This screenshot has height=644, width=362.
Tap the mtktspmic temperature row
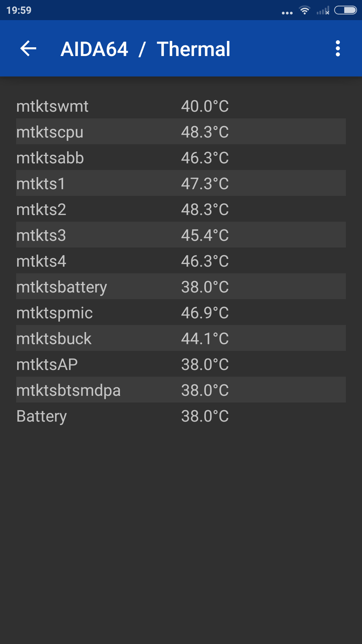181,313
